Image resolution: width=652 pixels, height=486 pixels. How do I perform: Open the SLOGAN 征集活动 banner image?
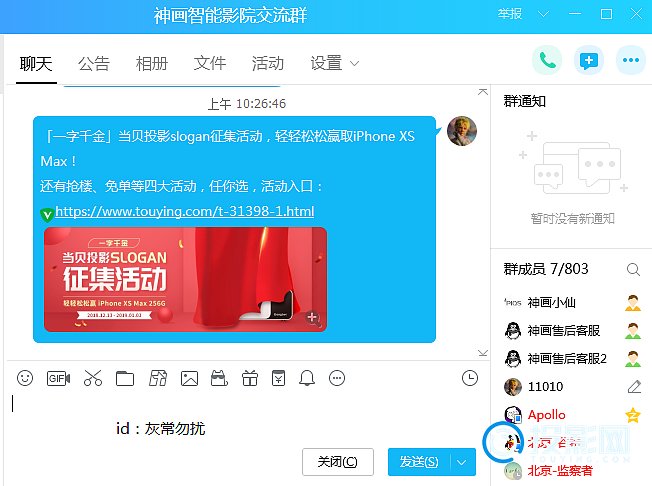[x=185, y=279]
